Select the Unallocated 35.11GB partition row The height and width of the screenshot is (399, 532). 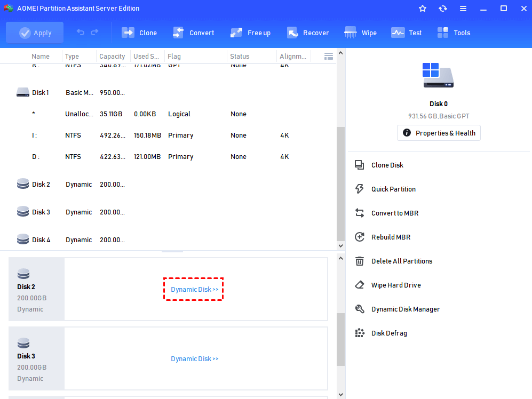(168, 114)
